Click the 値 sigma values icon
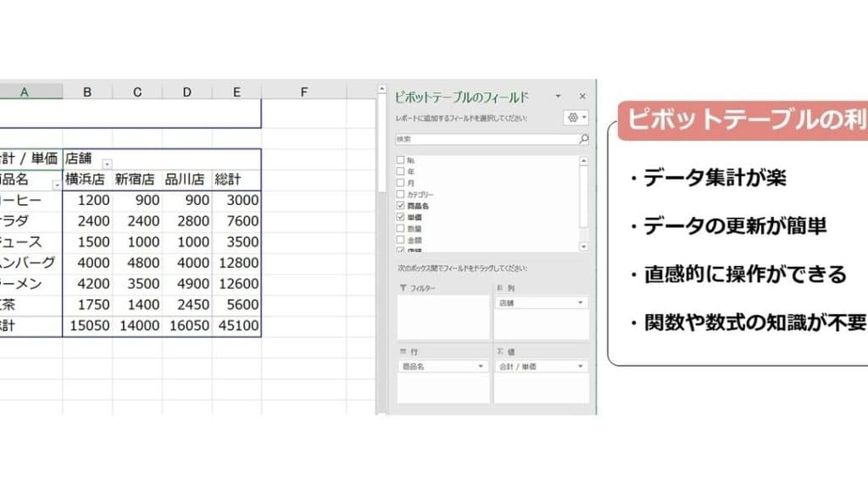 (500, 352)
